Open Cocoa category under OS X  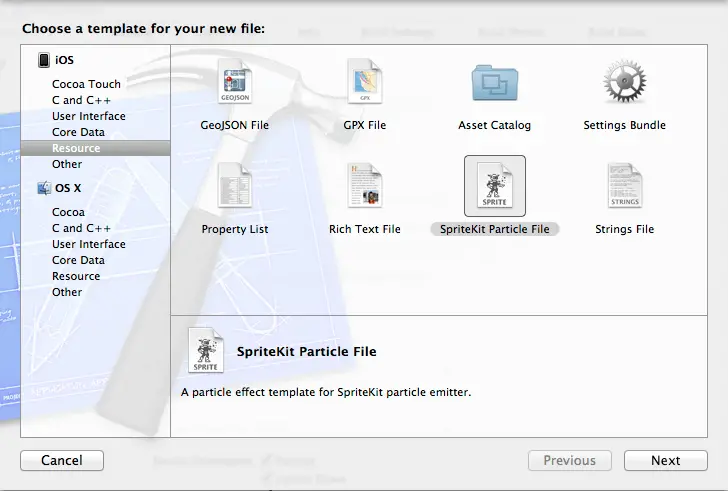[x=69, y=212]
